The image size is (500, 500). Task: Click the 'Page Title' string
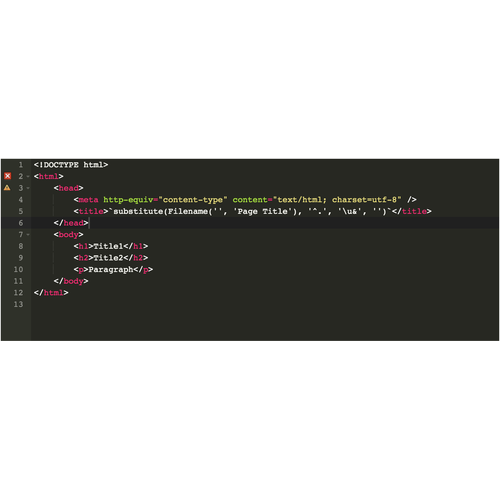[x=262, y=211]
